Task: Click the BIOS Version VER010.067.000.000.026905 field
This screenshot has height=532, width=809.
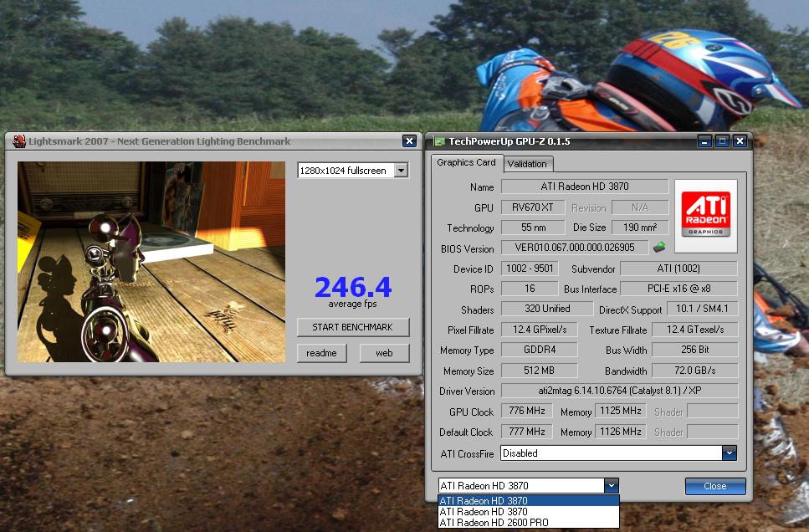Action: pyautogui.click(x=575, y=248)
